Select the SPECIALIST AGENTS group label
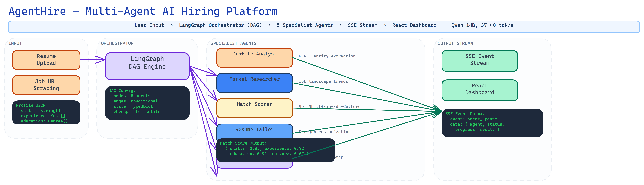 point(234,43)
